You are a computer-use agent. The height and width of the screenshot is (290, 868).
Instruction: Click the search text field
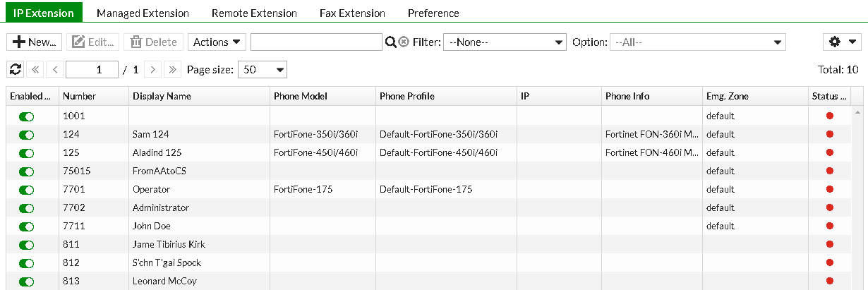coord(315,42)
